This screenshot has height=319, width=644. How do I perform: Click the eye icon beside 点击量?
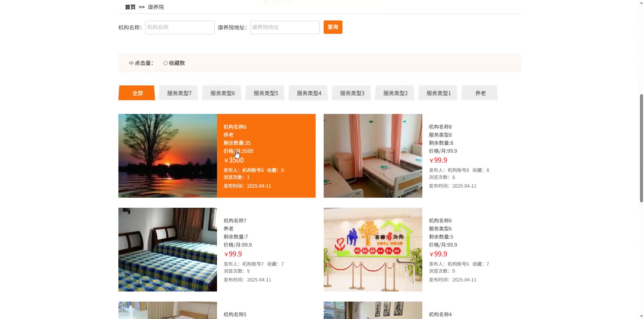pos(131,63)
